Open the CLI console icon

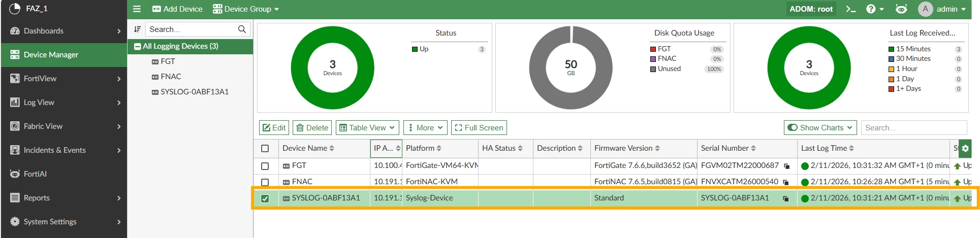(x=850, y=9)
